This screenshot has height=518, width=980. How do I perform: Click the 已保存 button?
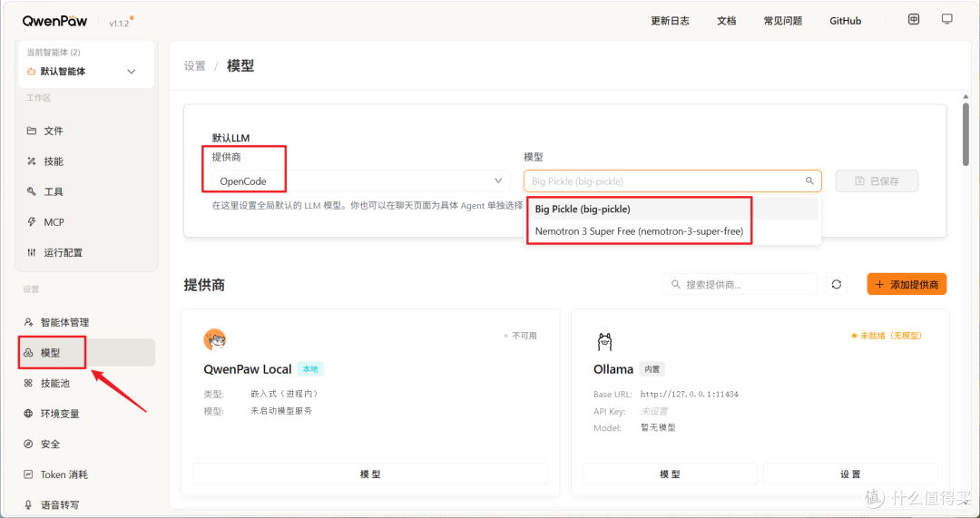click(877, 181)
